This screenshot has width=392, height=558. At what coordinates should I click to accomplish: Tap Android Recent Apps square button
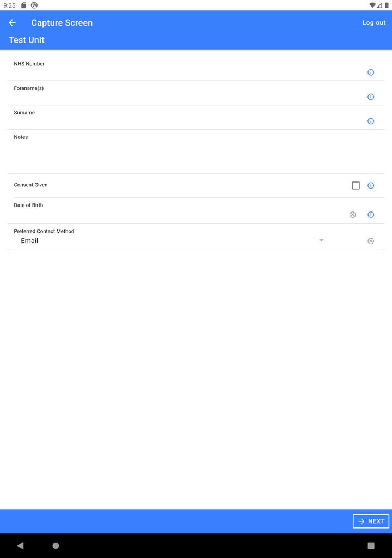(x=371, y=545)
